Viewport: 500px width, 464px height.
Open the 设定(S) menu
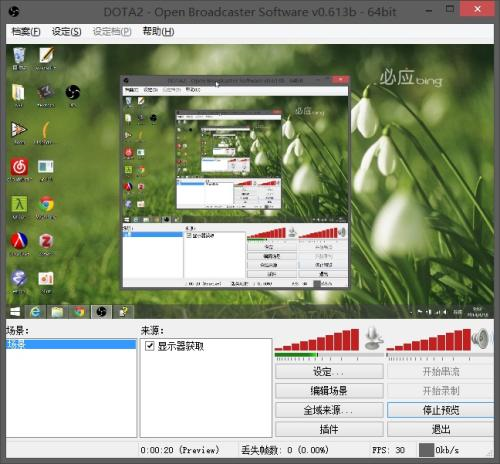67,32
